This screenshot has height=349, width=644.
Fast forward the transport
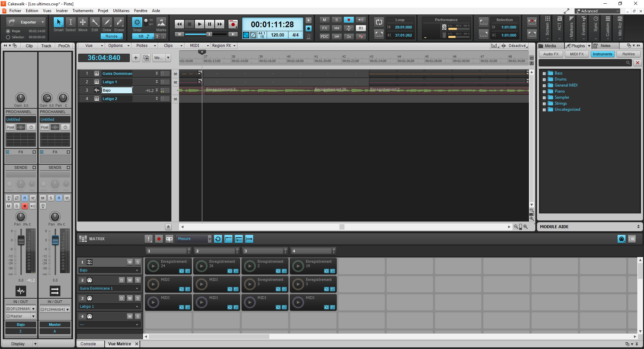(220, 24)
